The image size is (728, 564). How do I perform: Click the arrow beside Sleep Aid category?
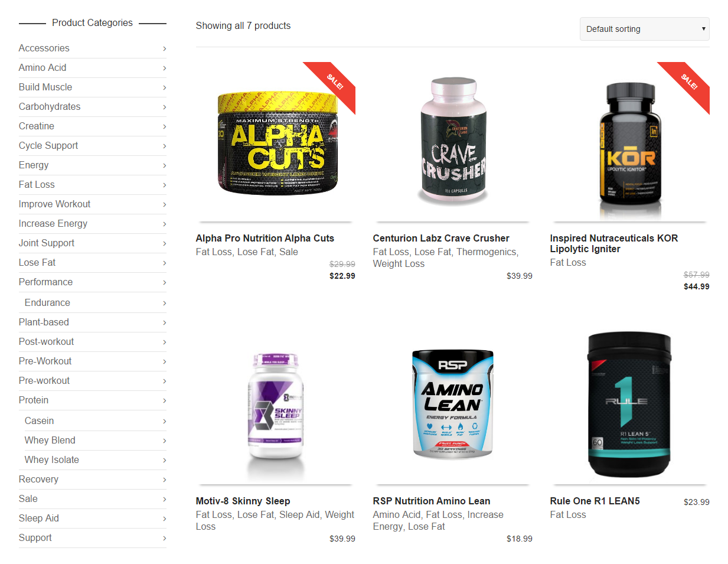(164, 519)
